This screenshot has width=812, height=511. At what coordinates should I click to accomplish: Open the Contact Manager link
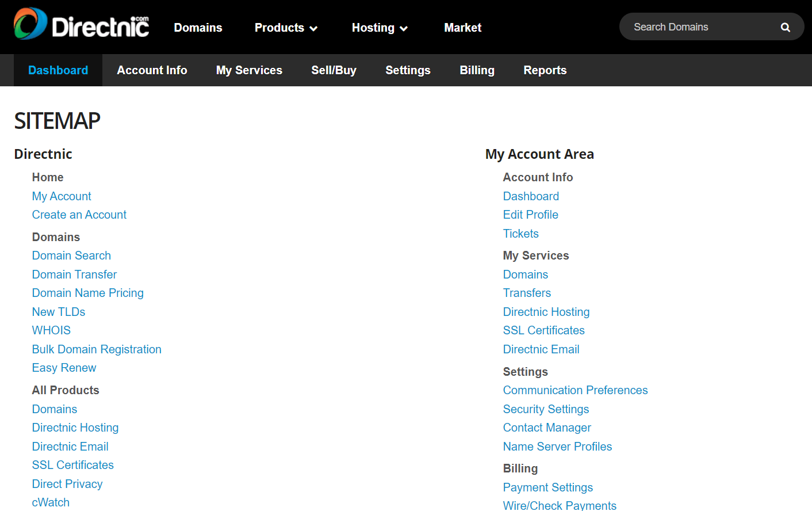[x=547, y=428]
